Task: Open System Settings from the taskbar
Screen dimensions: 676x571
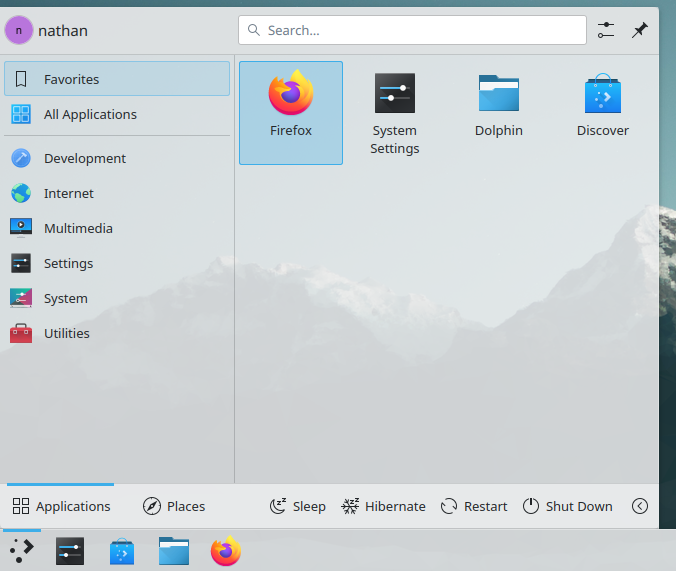Action: click(x=70, y=551)
